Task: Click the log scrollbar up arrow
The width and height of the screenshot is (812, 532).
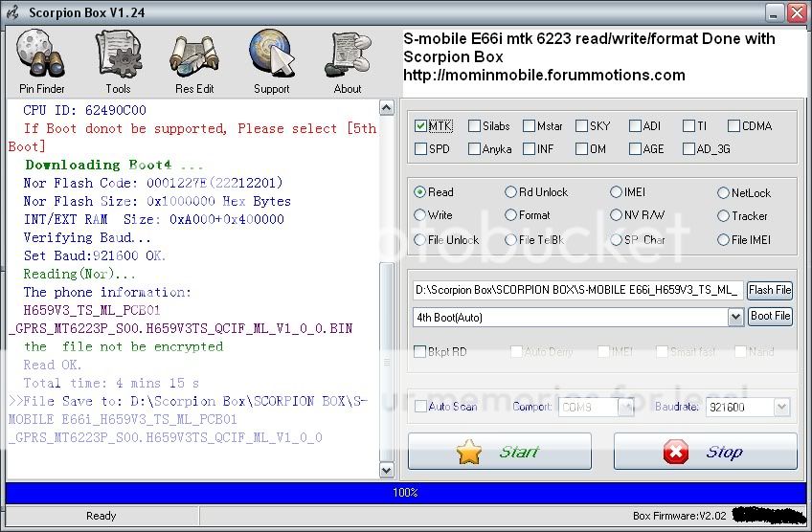Action: (x=386, y=107)
